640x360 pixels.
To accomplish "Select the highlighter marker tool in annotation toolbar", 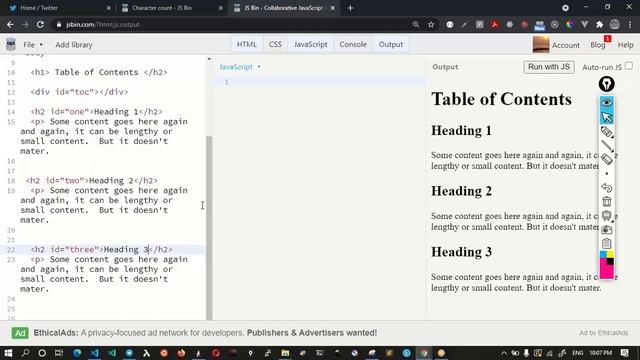I will click(607, 131).
